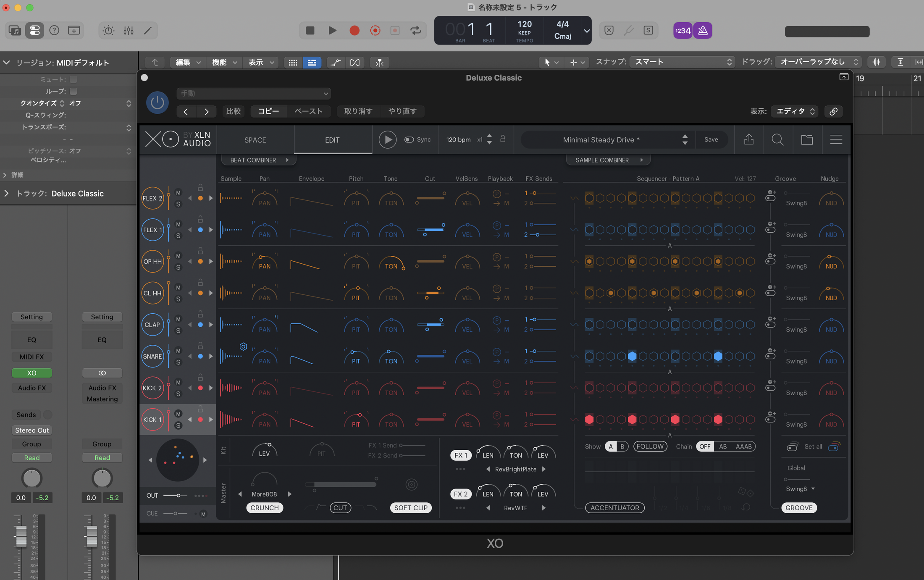Open the 手動 preset dropdown

click(254, 93)
